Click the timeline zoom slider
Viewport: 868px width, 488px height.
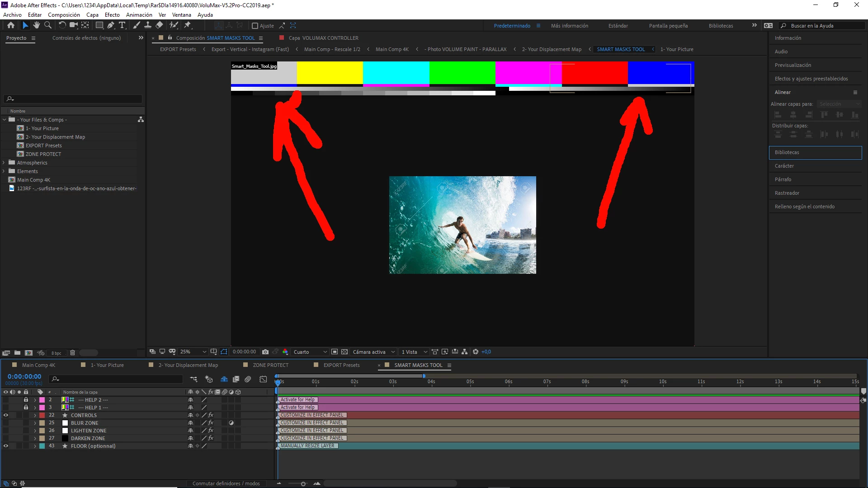(x=303, y=484)
